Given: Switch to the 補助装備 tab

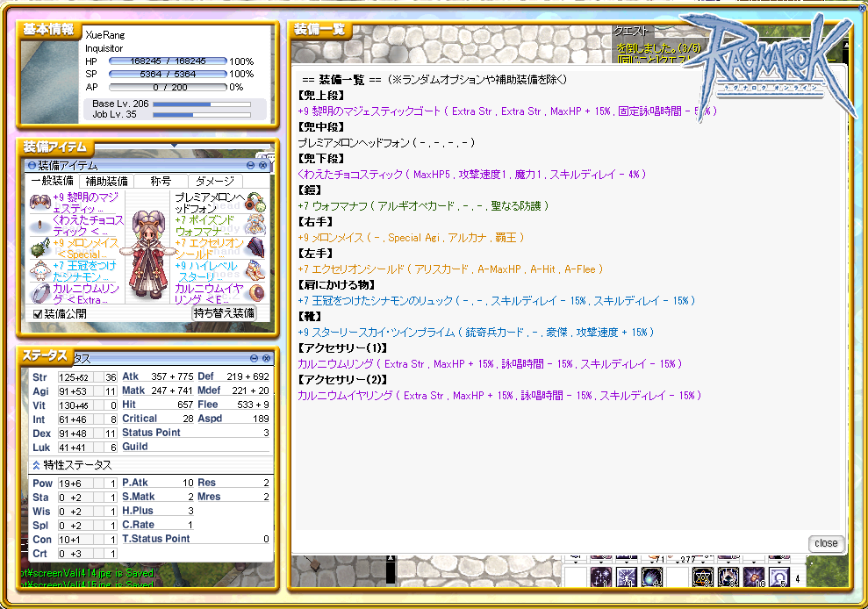Looking at the screenshot, I should coord(106,181).
